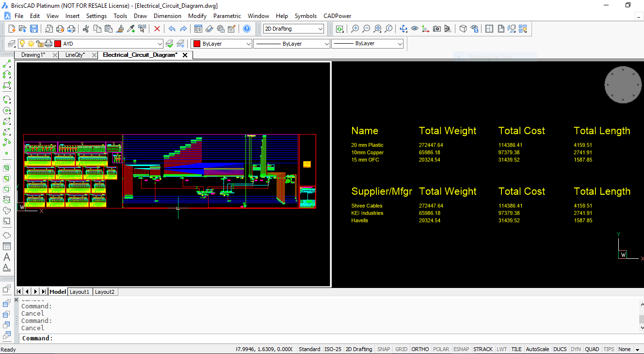Click the Save drawing icon
The width and height of the screenshot is (644, 354).
click(34, 29)
